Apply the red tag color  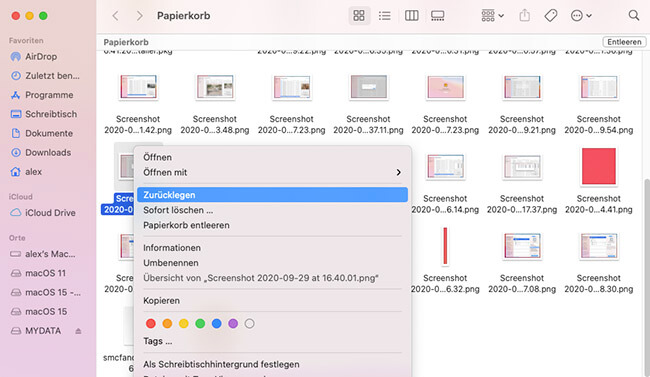[151, 323]
